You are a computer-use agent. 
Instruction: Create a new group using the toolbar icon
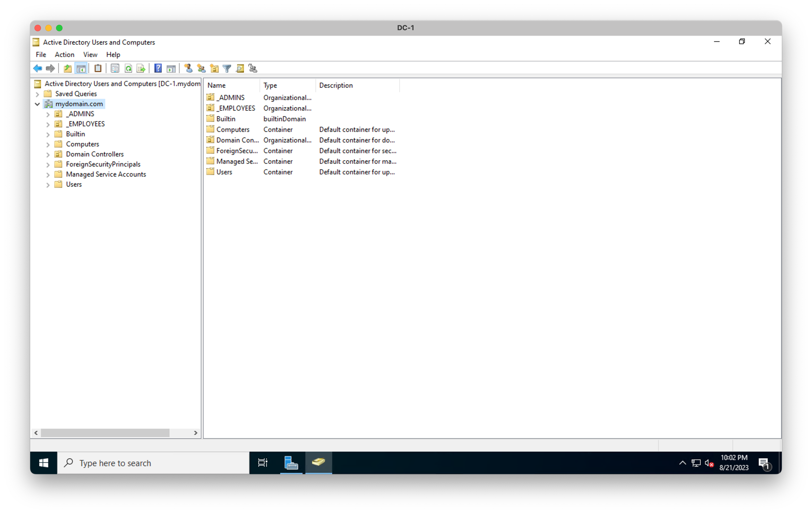click(201, 68)
